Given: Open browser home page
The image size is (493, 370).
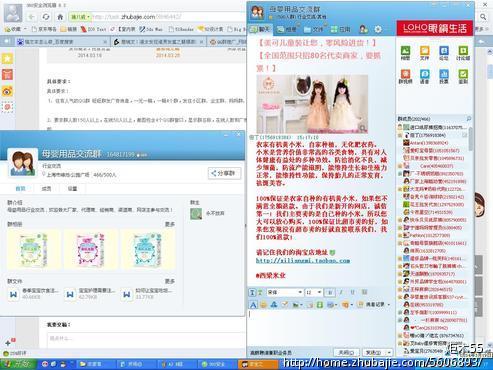Looking at the screenshot, I should 60,17.
